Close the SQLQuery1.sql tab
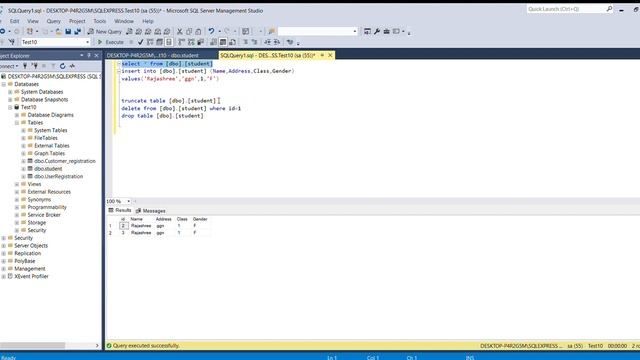Screen dimensions: 640x360 point(330,55)
